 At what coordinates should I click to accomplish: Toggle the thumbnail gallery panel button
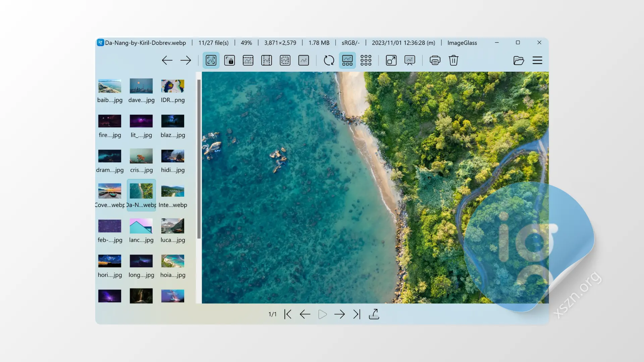pyautogui.click(x=347, y=60)
